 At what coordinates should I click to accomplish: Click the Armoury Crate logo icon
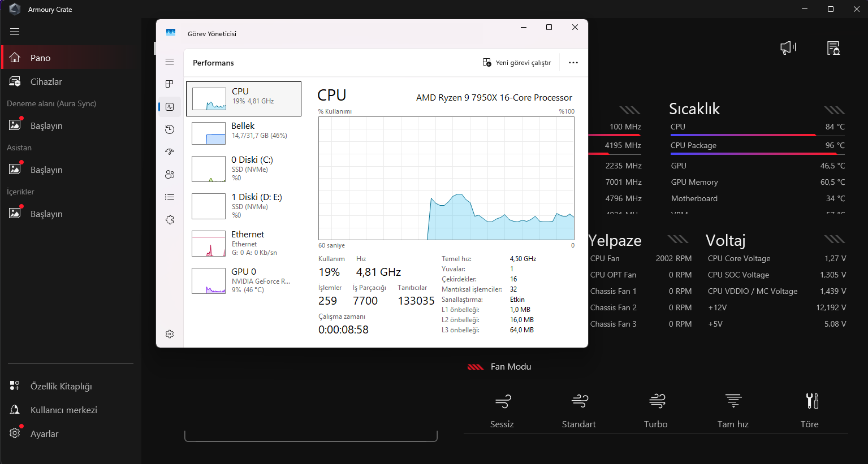[15, 9]
